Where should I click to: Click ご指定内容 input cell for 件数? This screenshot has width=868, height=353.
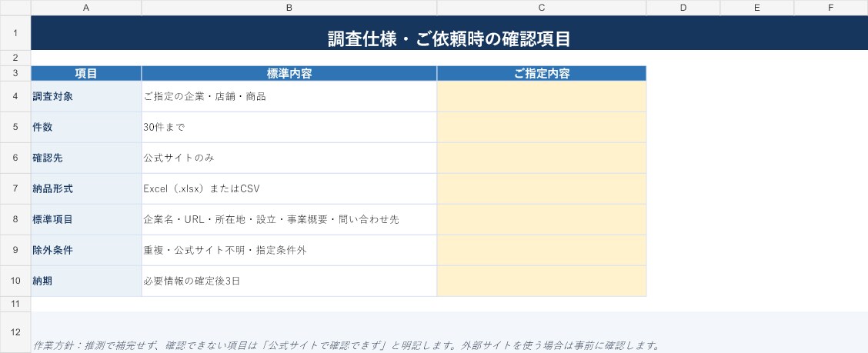pyautogui.click(x=542, y=127)
